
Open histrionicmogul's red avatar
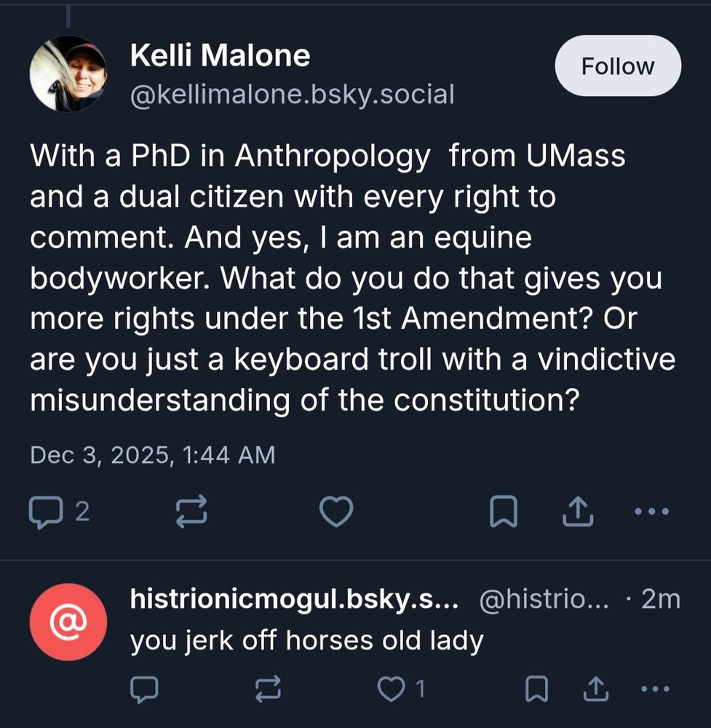[x=68, y=622]
